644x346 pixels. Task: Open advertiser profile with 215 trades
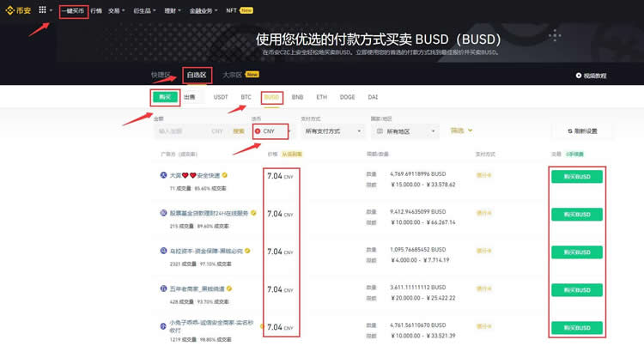pos(209,213)
